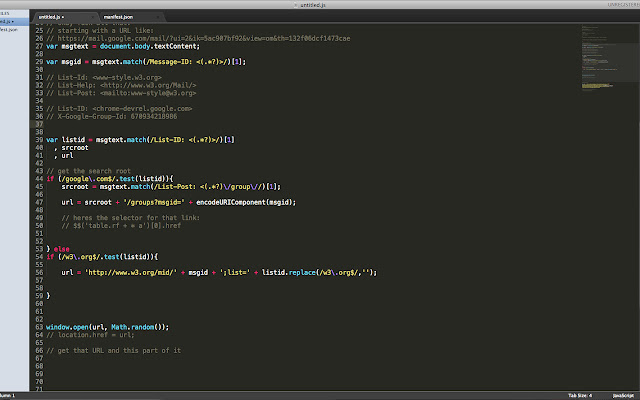Click the ', url' declaration line

coord(64,156)
